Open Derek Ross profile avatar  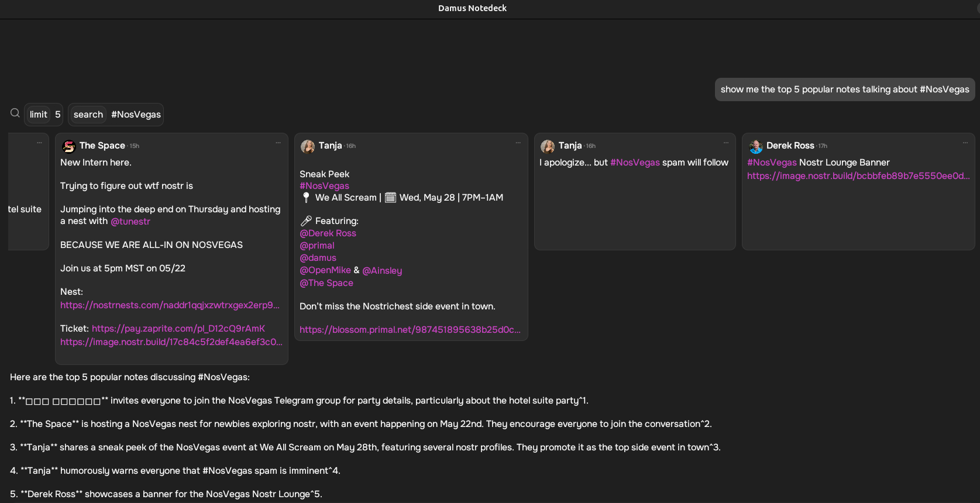(x=756, y=146)
